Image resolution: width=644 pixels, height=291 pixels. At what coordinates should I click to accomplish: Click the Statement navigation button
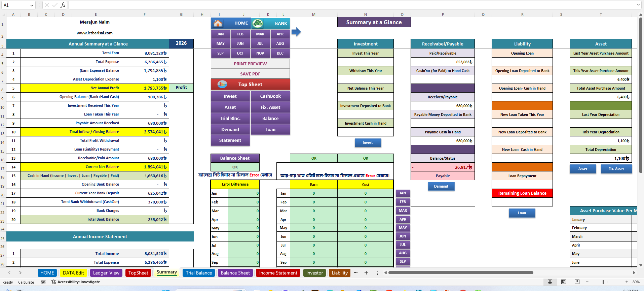pos(230,140)
